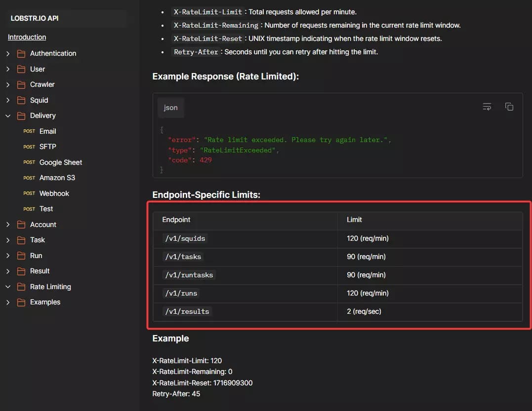Click the Result folder icon

point(21,271)
